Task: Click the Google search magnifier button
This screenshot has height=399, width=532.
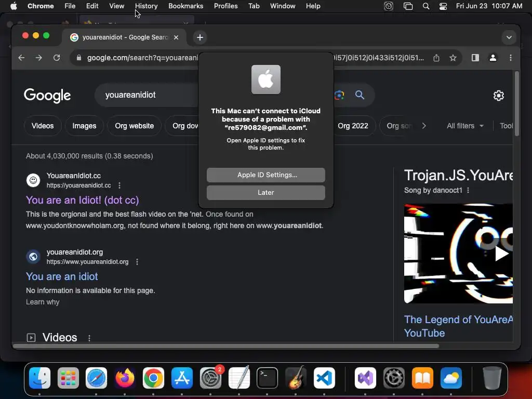Action: click(x=360, y=95)
